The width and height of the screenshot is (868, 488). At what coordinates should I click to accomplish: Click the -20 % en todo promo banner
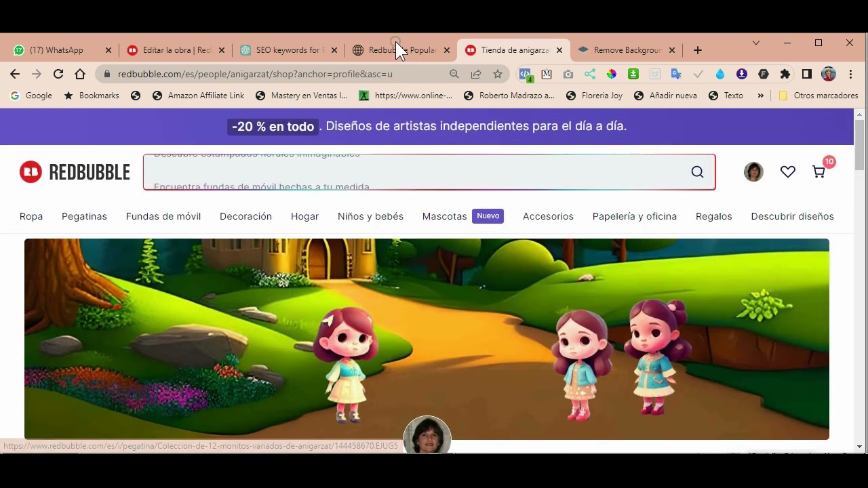click(x=427, y=126)
